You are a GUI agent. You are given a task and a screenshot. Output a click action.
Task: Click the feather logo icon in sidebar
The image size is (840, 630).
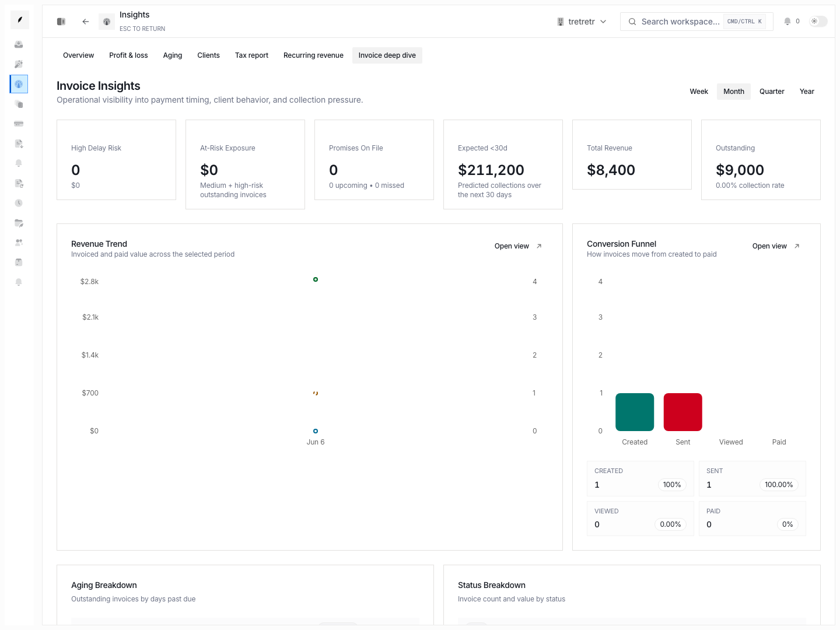pyautogui.click(x=19, y=20)
